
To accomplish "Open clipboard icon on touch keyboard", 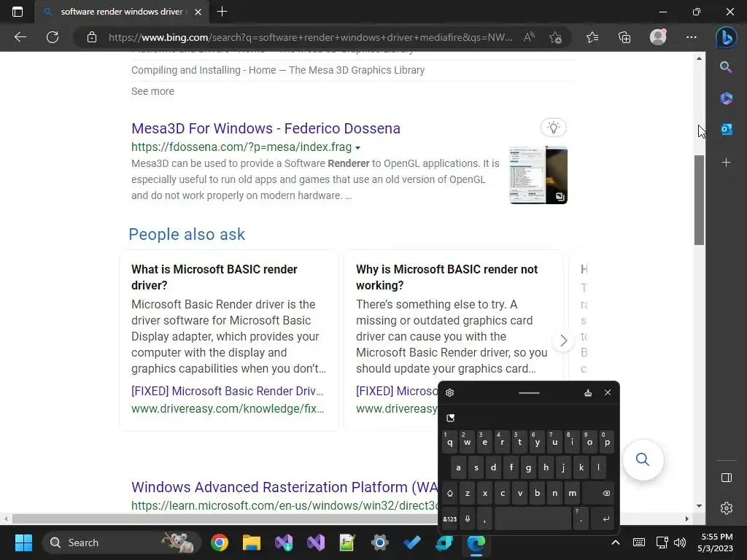I will pyautogui.click(x=450, y=418).
